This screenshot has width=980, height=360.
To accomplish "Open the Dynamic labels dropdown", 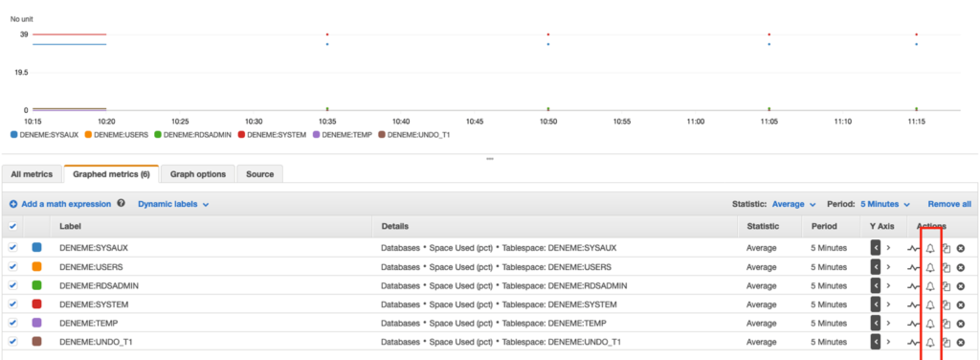I will tap(173, 204).
